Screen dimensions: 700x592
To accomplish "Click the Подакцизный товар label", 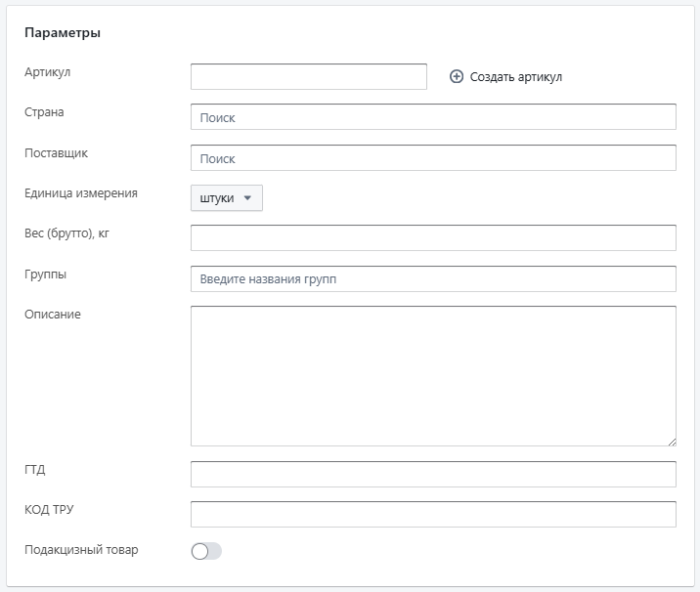I will point(81,550).
